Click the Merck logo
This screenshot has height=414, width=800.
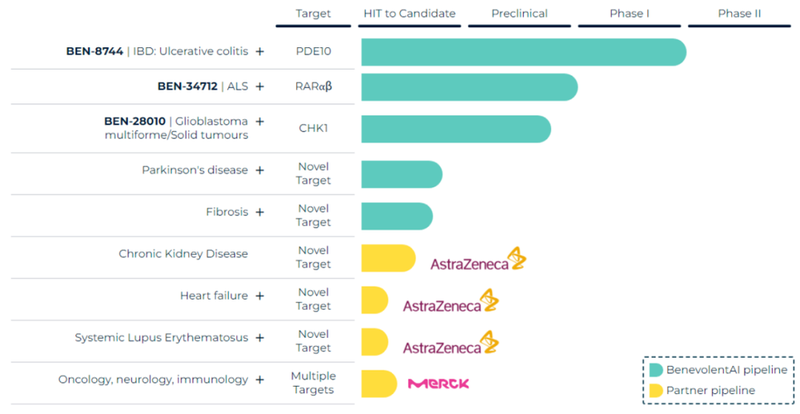point(438,383)
